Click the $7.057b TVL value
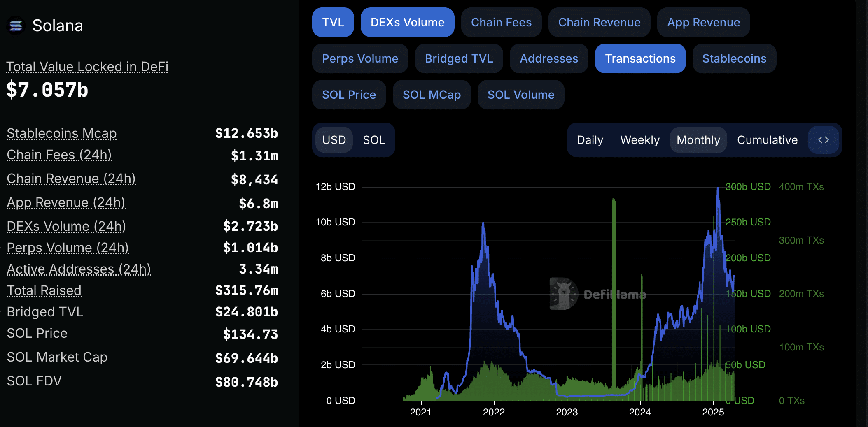Screen dimensions: 868x427 coord(47,90)
